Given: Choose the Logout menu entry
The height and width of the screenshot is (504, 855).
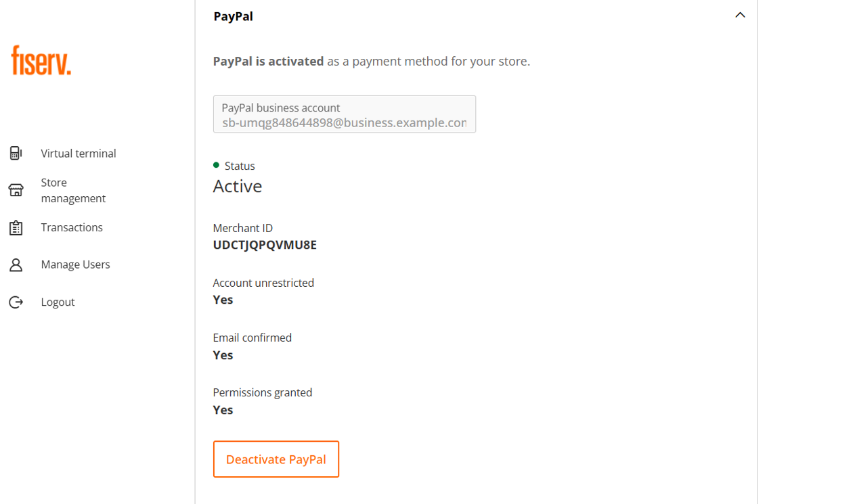Looking at the screenshot, I should click(58, 302).
